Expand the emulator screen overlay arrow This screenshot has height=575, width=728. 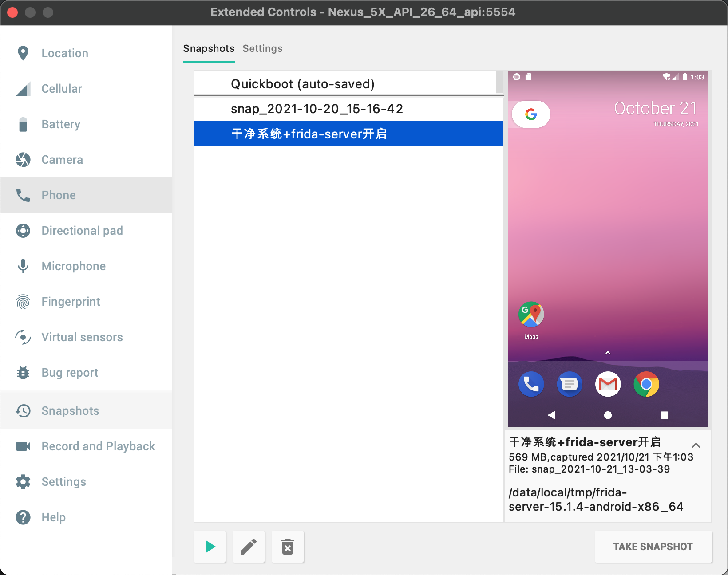point(608,353)
